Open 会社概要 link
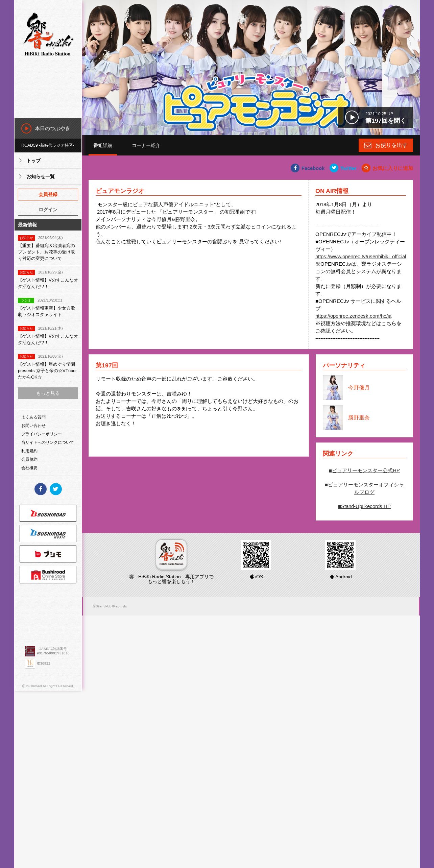 pyautogui.click(x=29, y=468)
